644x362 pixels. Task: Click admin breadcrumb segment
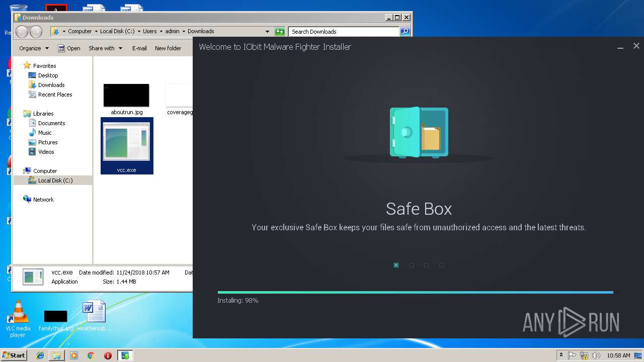coord(172,31)
